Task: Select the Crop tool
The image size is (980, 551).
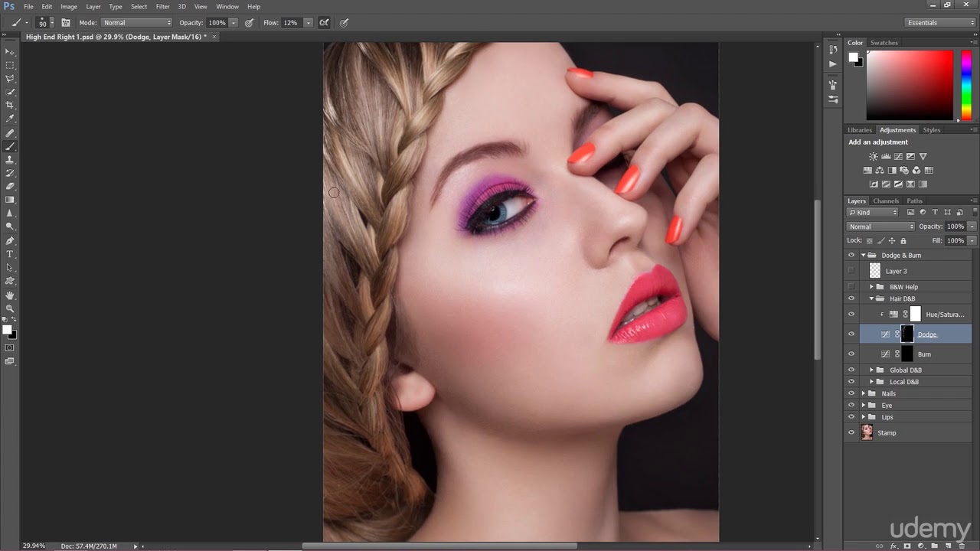Action: point(10,105)
